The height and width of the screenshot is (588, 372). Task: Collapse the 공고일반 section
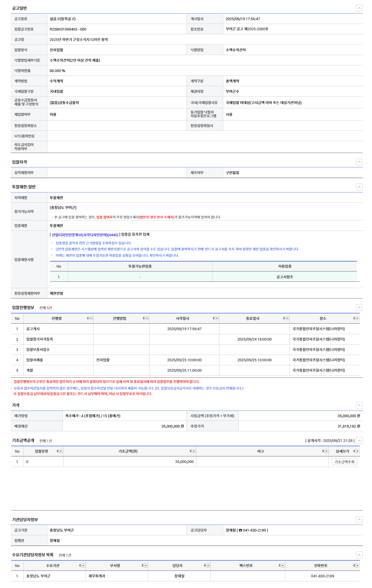[359, 8]
